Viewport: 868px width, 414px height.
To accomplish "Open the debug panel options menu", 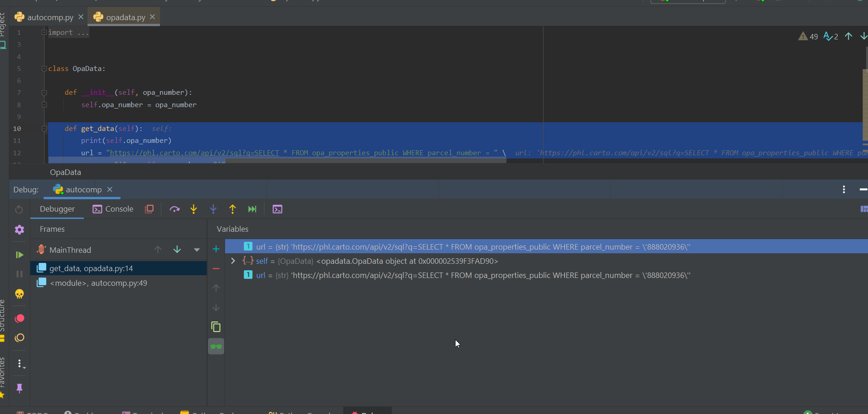I will coord(844,190).
